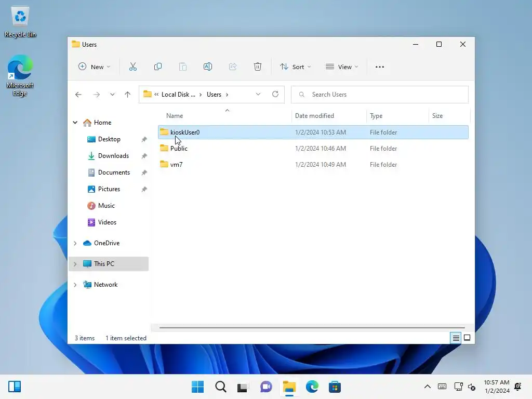Open Downloads in navigation pane
Screen dimensions: 532x399
(113, 156)
